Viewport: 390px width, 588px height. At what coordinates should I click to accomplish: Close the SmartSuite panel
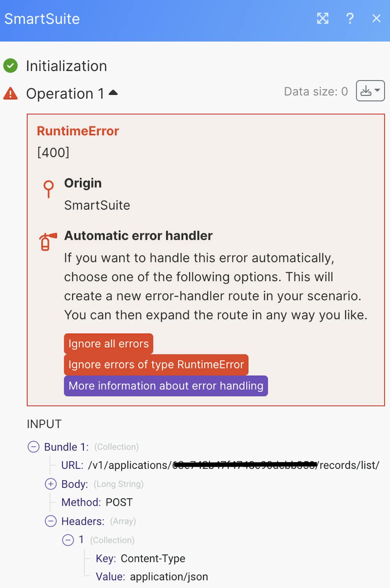click(376, 18)
